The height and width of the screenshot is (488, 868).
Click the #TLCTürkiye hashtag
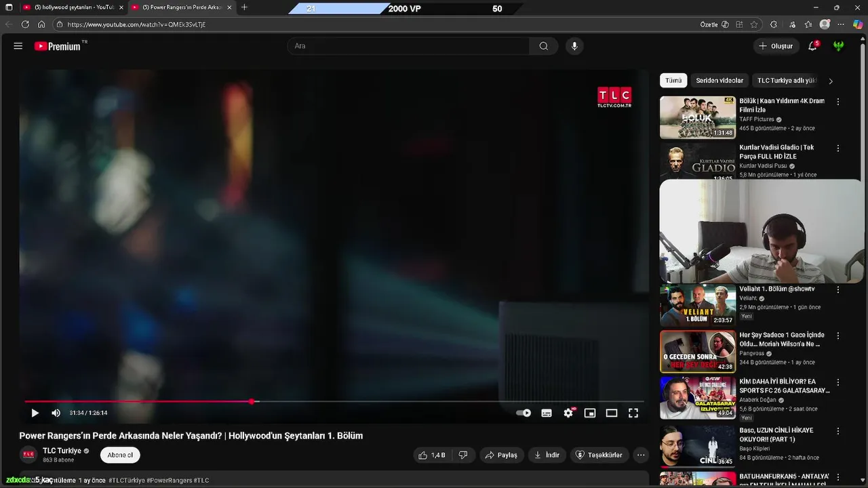click(x=127, y=481)
